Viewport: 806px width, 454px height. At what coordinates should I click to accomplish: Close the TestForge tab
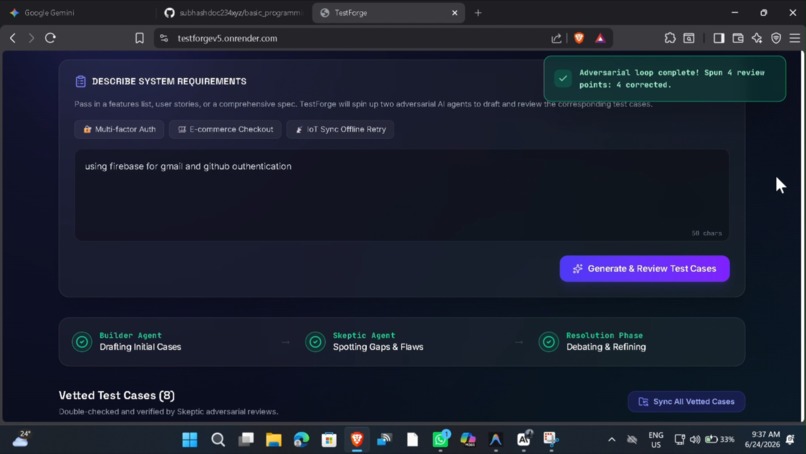pyautogui.click(x=454, y=13)
